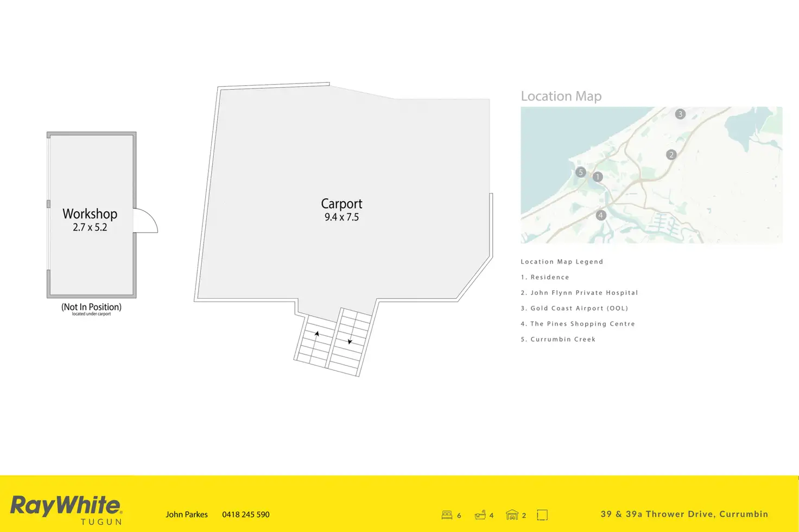Click map marker 1 for Residence
Image resolution: width=799 pixels, height=532 pixels.
click(x=598, y=177)
